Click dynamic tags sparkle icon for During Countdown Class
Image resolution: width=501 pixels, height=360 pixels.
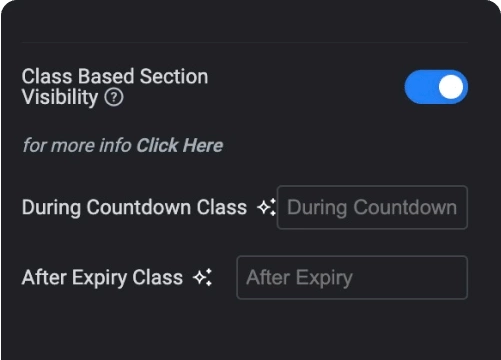tap(267, 207)
